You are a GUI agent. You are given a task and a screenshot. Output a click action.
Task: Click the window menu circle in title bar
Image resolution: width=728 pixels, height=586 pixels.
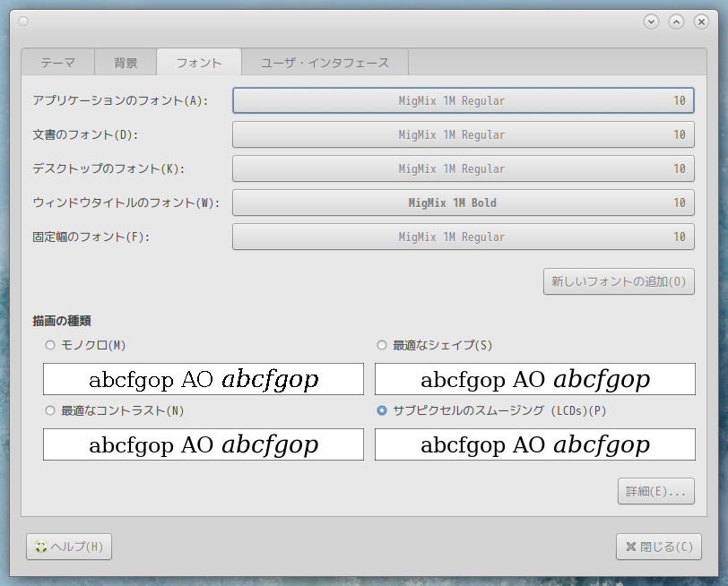(x=23, y=22)
